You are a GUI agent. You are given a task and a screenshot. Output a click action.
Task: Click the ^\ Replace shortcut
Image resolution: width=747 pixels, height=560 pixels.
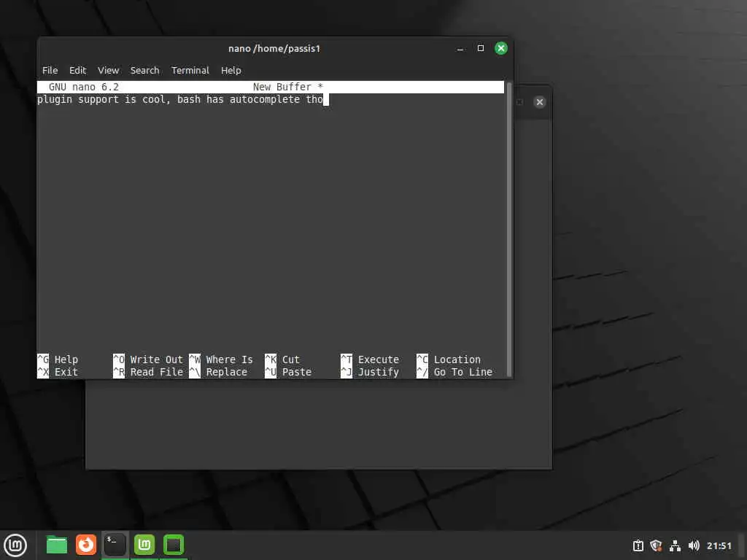pos(218,372)
